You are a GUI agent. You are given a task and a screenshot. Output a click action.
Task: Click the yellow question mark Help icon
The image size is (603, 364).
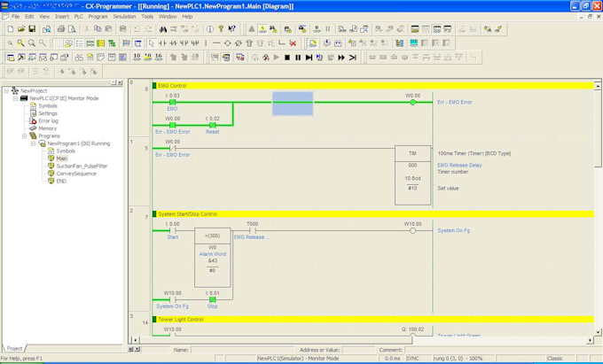[221, 29]
